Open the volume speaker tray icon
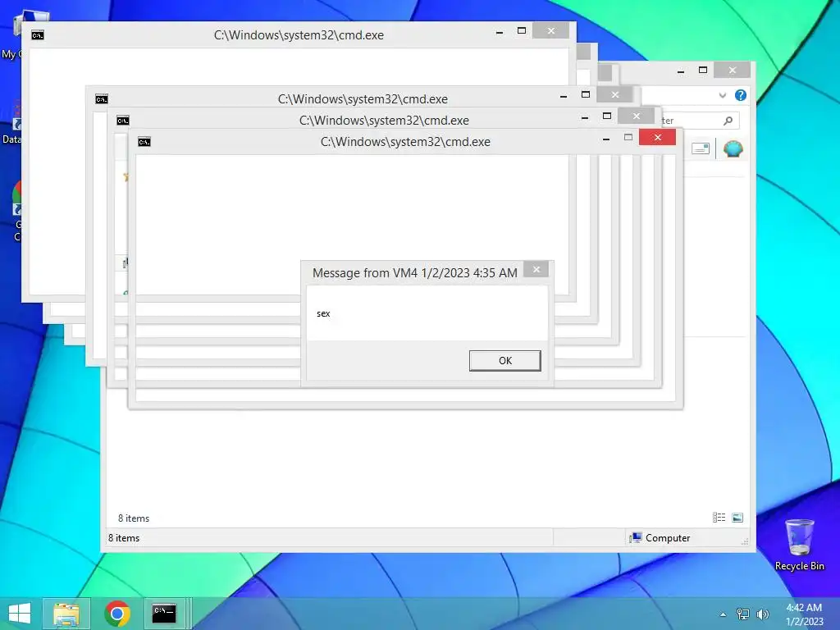This screenshot has width=840, height=630. [762, 614]
